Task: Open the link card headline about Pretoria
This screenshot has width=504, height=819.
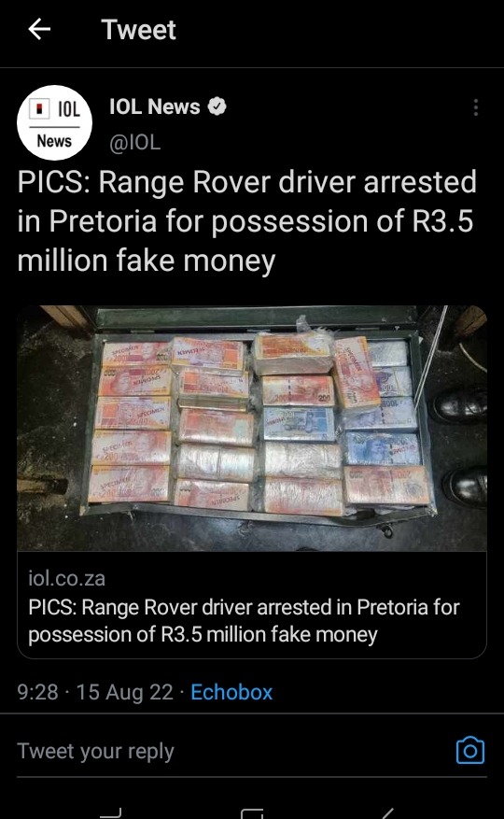Action: click(x=244, y=620)
